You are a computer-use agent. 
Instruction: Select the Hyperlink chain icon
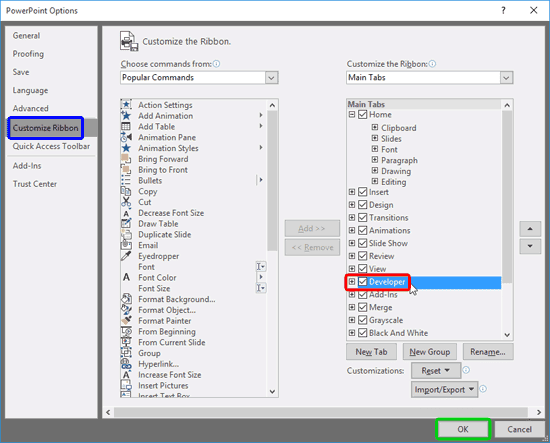click(126, 364)
